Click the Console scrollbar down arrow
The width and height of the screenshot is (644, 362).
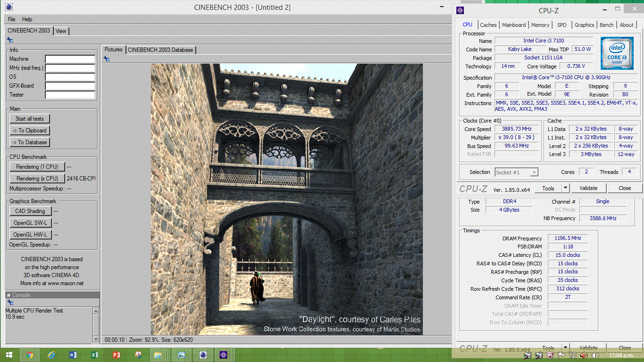96,339
